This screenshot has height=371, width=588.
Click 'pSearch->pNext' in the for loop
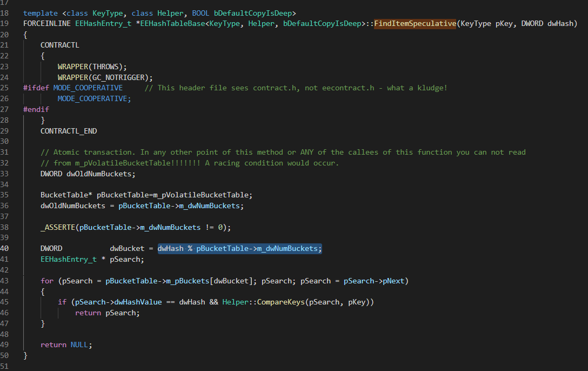point(374,281)
